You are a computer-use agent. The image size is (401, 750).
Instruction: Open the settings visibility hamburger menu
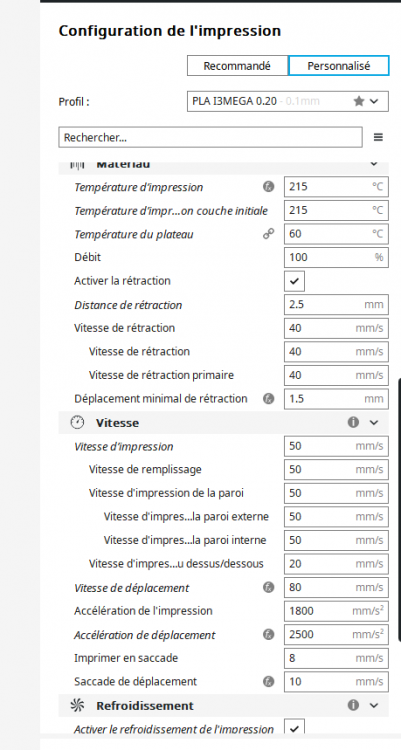pyautogui.click(x=378, y=138)
